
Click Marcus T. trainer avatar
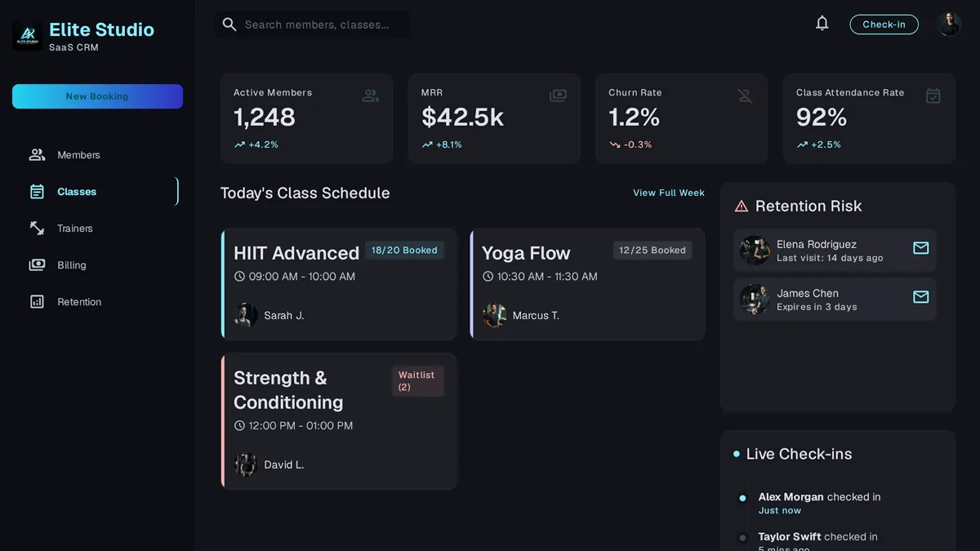[494, 315]
